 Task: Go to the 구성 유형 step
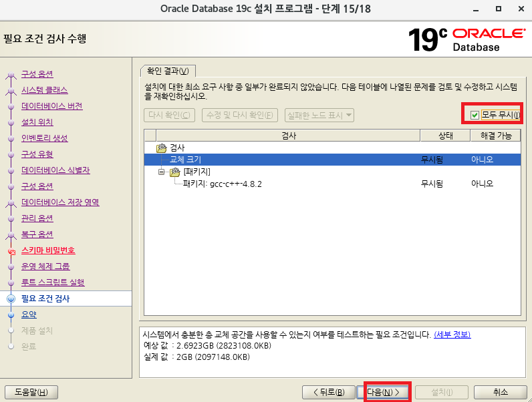(x=37, y=154)
